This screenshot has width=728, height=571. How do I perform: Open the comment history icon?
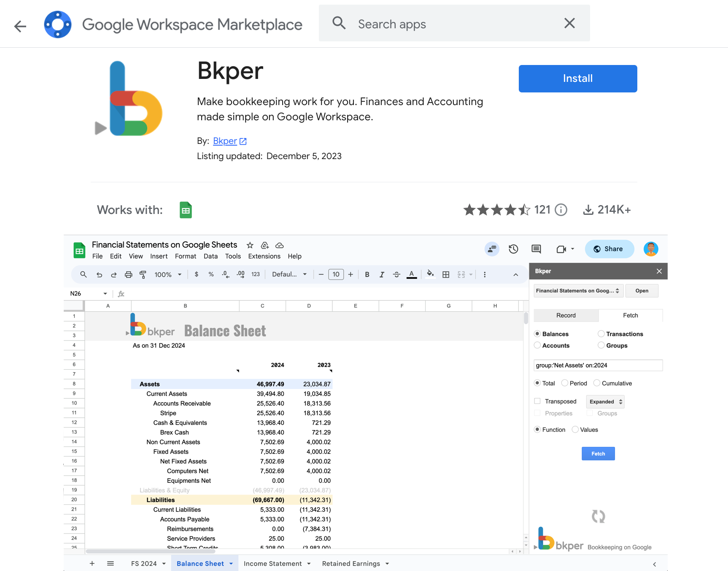click(536, 249)
